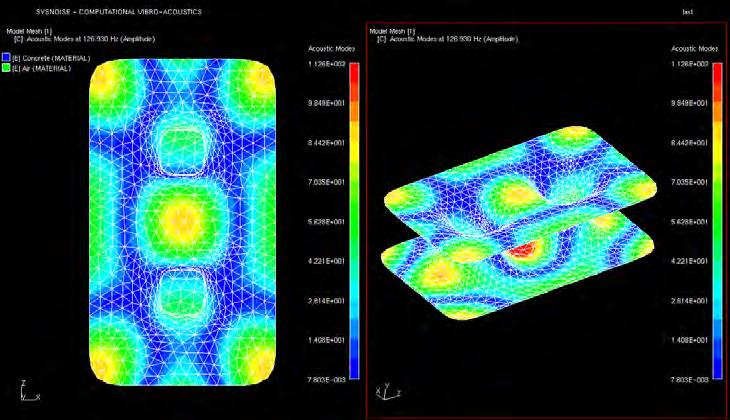The height and width of the screenshot is (420, 730).
Task: Click the right 'Acoustic Modes at 126.930 Hz' caption
Action: click(x=448, y=40)
